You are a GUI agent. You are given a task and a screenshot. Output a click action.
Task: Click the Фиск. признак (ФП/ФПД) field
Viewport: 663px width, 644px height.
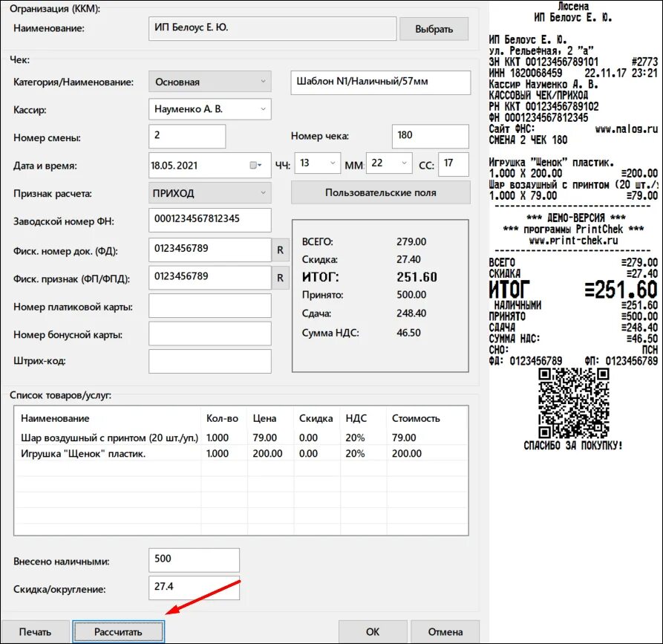209,278
